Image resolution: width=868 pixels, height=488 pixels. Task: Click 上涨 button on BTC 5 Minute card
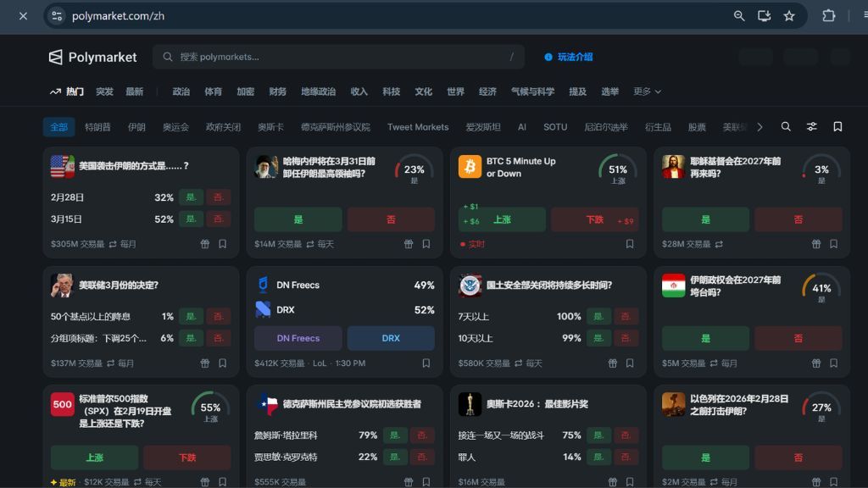click(503, 219)
